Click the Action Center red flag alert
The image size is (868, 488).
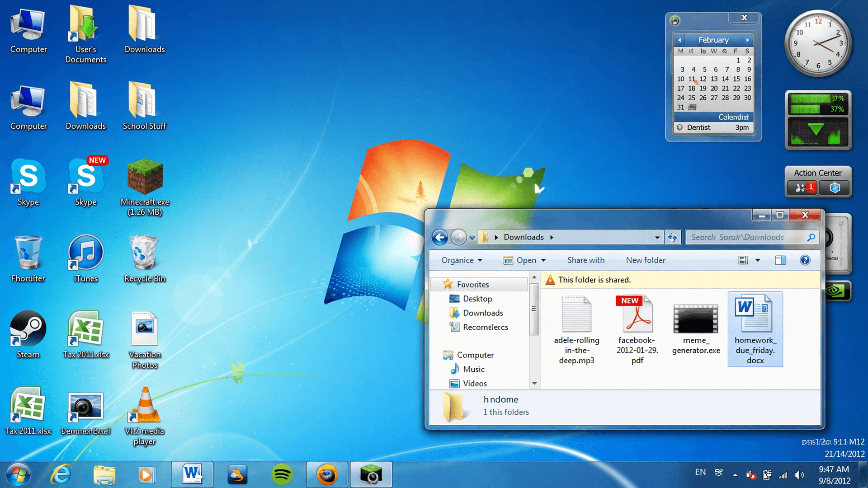point(803,188)
